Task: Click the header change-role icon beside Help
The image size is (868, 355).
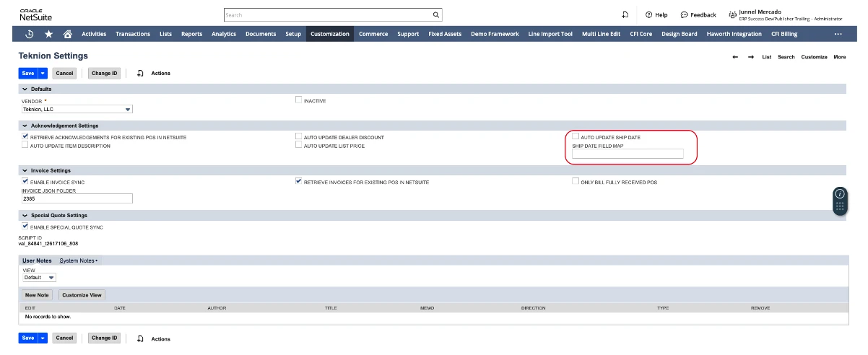Action: coord(625,14)
